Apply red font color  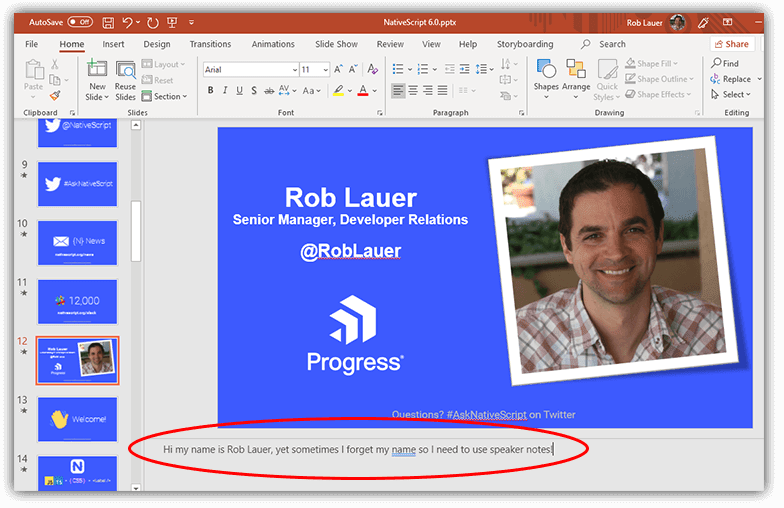click(x=363, y=90)
